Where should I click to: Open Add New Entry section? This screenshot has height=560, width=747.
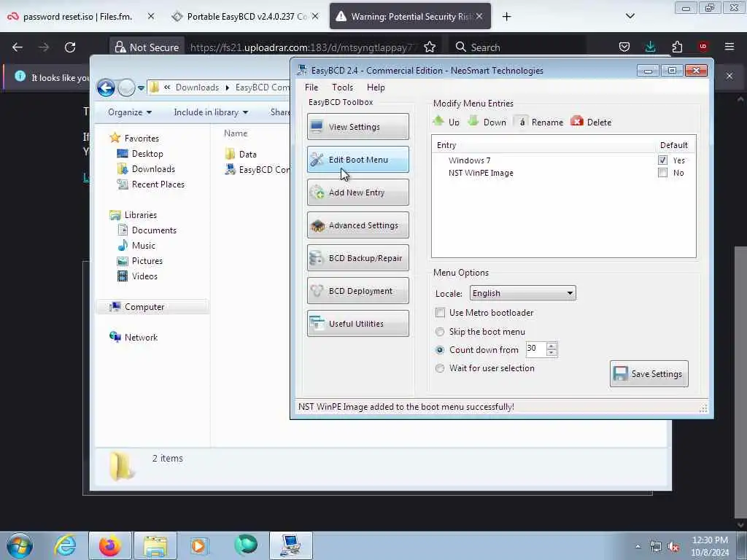tap(357, 192)
